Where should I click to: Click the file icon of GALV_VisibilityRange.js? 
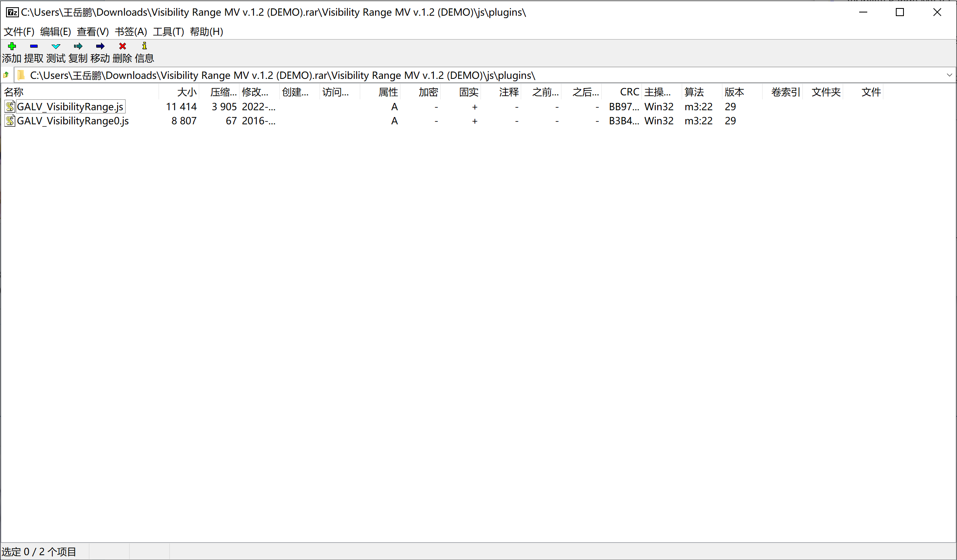(x=10, y=107)
